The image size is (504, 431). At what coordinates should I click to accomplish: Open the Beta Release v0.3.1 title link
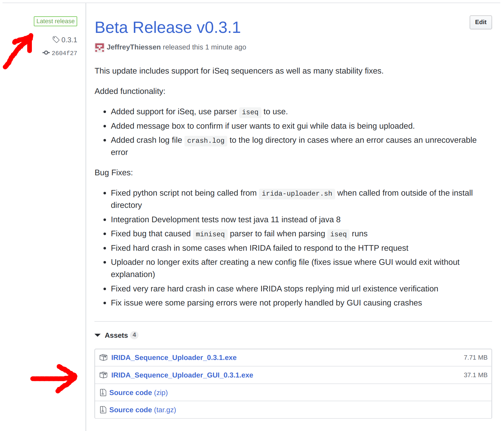pyautogui.click(x=168, y=28)
